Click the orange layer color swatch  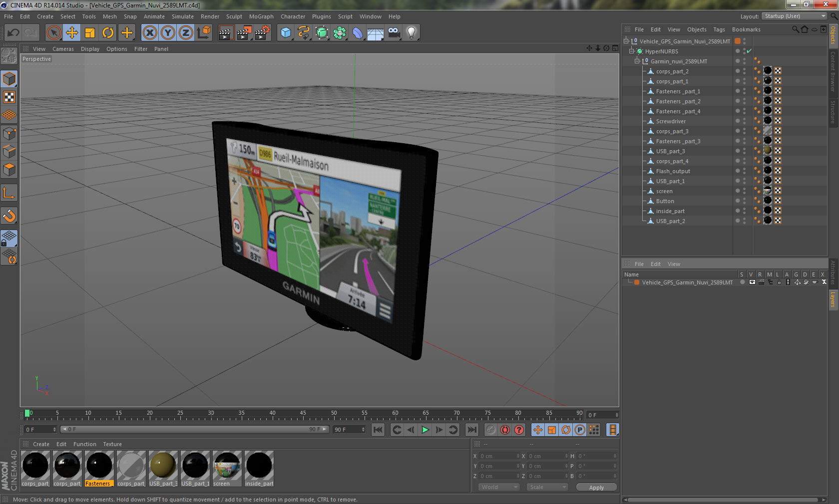[x=637, y=282]
